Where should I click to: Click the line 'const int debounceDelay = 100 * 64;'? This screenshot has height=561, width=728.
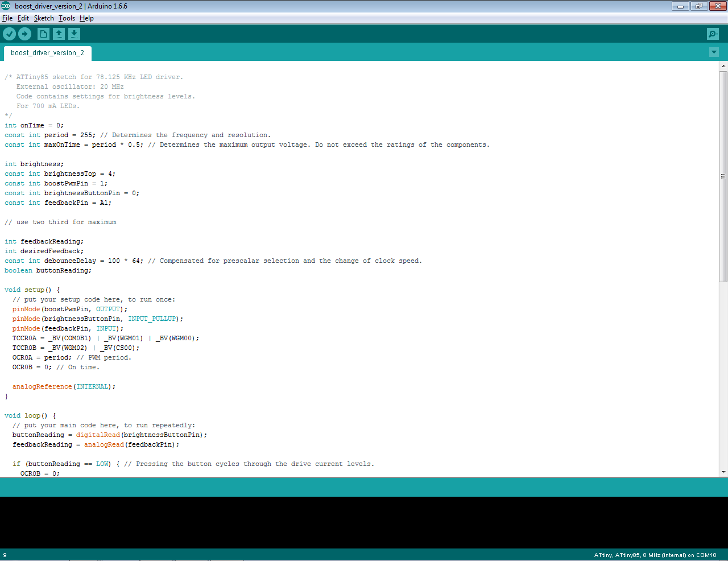[74, 261]
